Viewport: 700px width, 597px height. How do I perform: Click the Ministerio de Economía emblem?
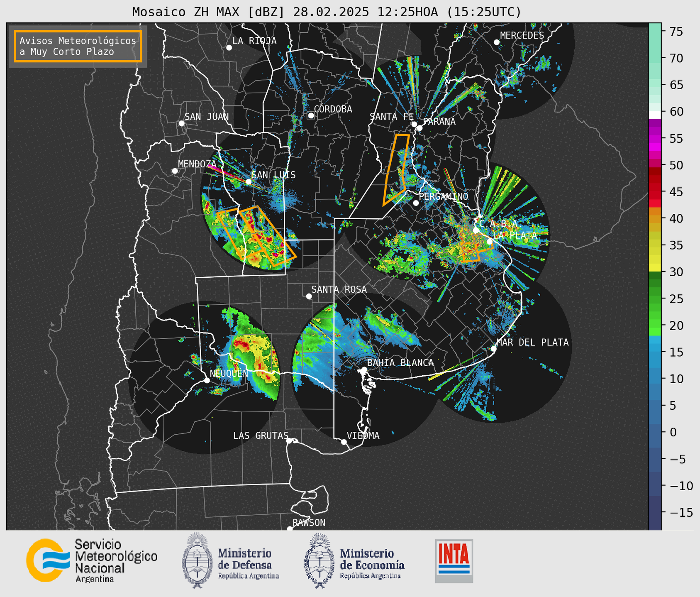click(x=320, y=561)
